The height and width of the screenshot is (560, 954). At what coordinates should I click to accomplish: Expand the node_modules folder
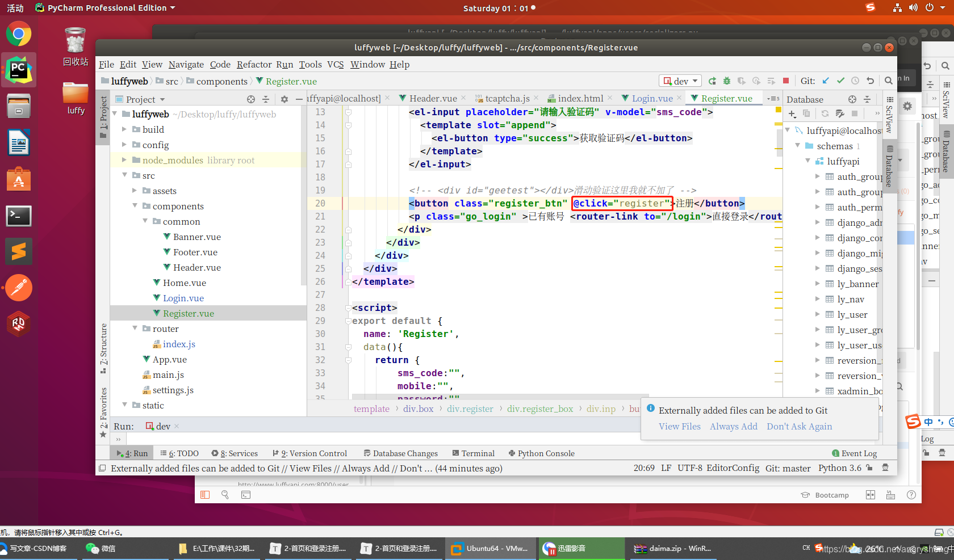click(x=124, y=160)
